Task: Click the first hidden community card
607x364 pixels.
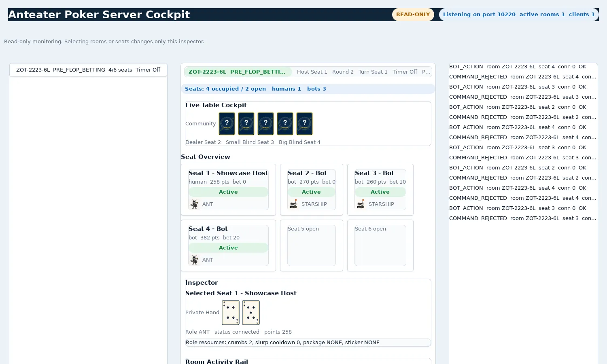Action: [x=227, y=123]
